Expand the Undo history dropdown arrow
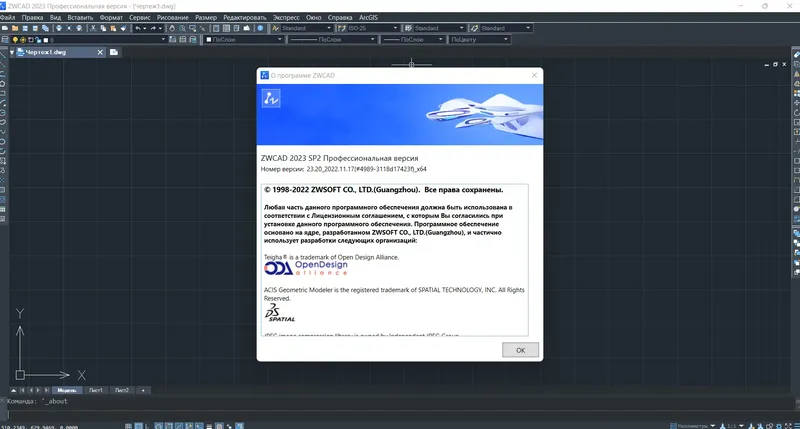Viewport: 800px width, 429px height. [x=145, y=28]
